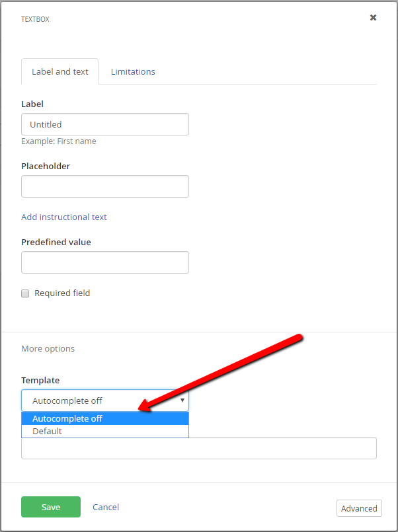
Task: Click the Template field label
Action: (x=40, y=381)
